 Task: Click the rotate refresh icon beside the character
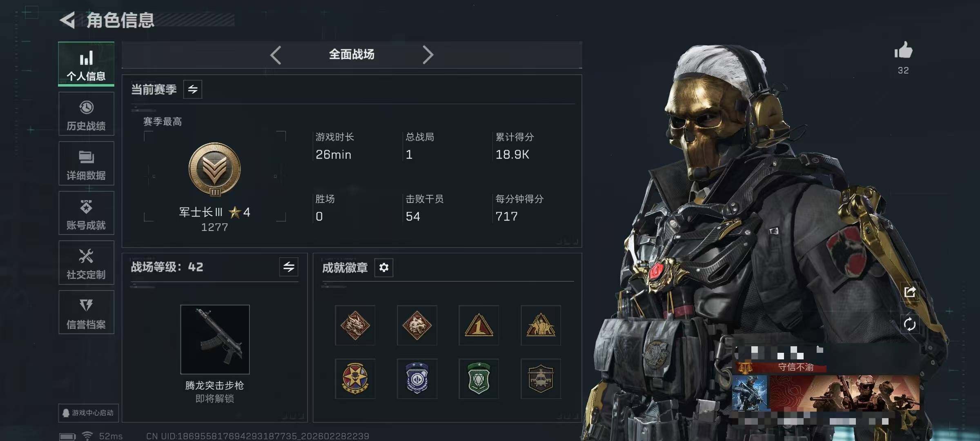(x=910, y=325)
